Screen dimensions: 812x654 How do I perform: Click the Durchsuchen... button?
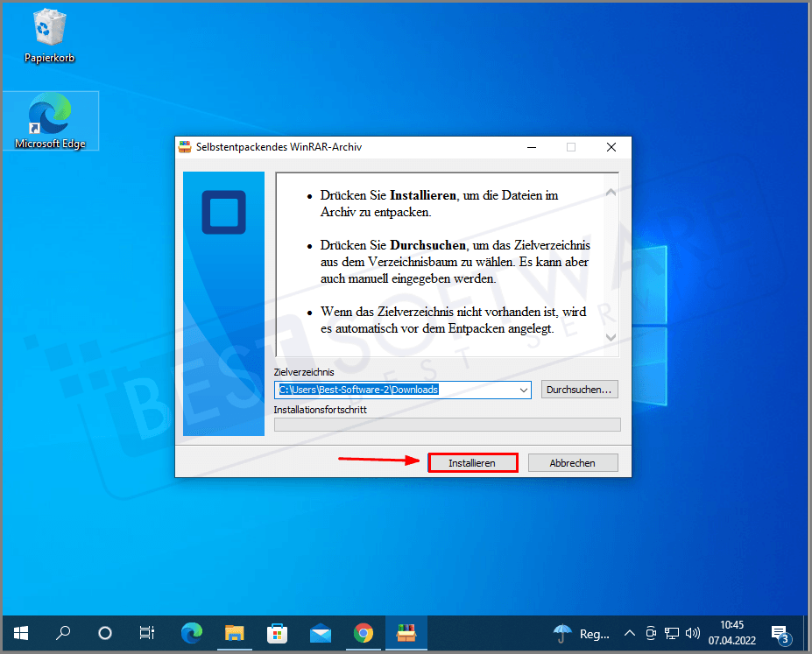click(x=579, y=390)
